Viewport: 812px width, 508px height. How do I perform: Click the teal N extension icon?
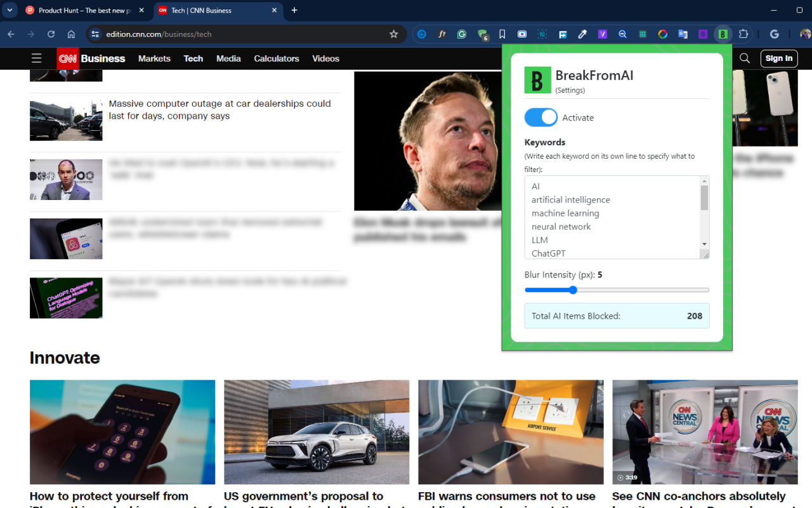click(542, 34)
